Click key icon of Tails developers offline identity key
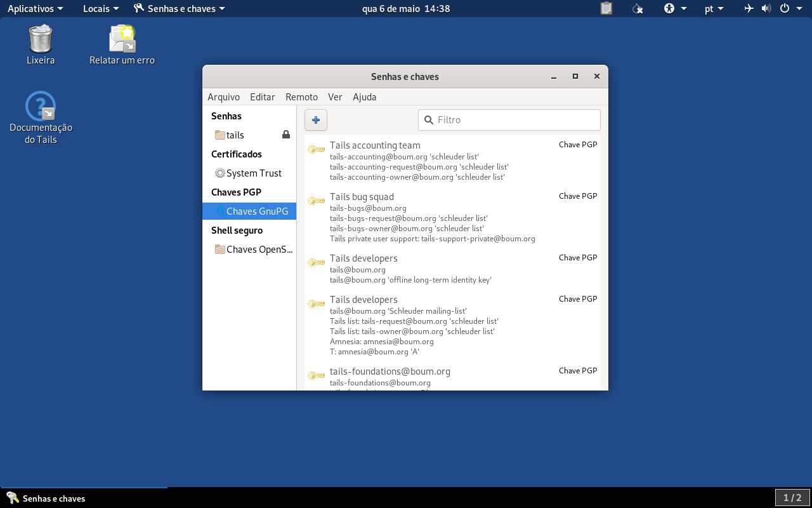812x508 pixels. pyautogui.click(x=316, y=263)
